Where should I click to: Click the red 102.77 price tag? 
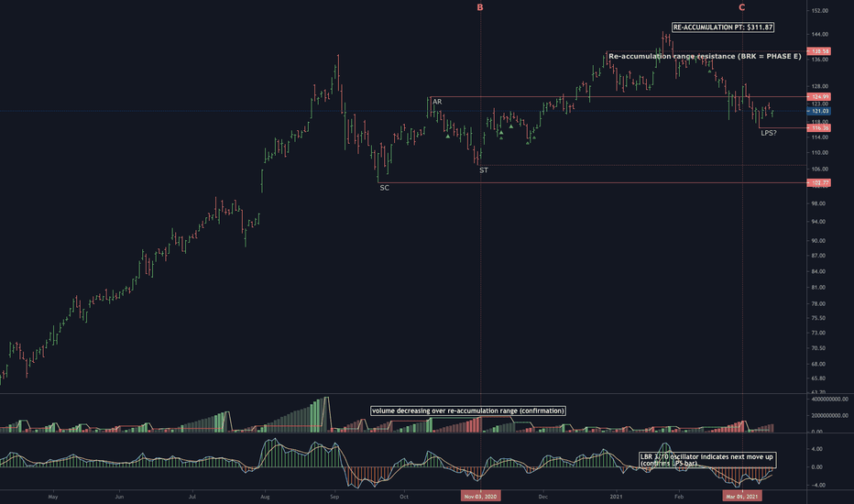pyautogui.click(x=820, y=183)
